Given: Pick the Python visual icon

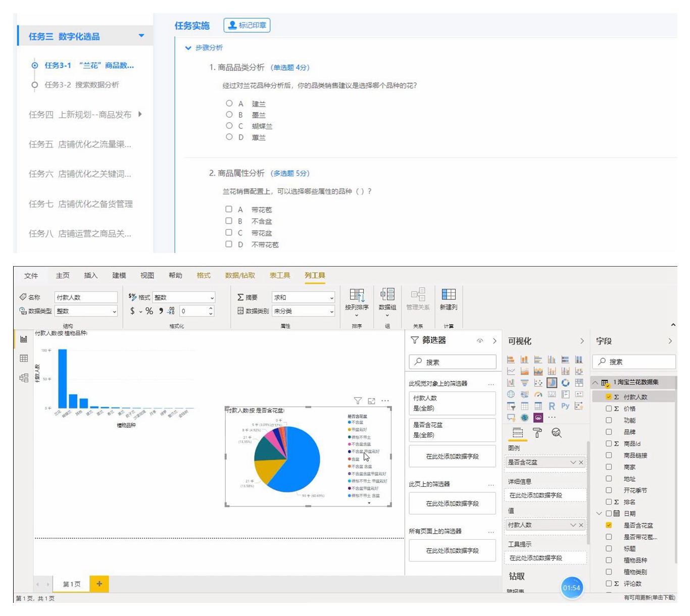Looking at the screenshot, I should [x=565, y=406].
